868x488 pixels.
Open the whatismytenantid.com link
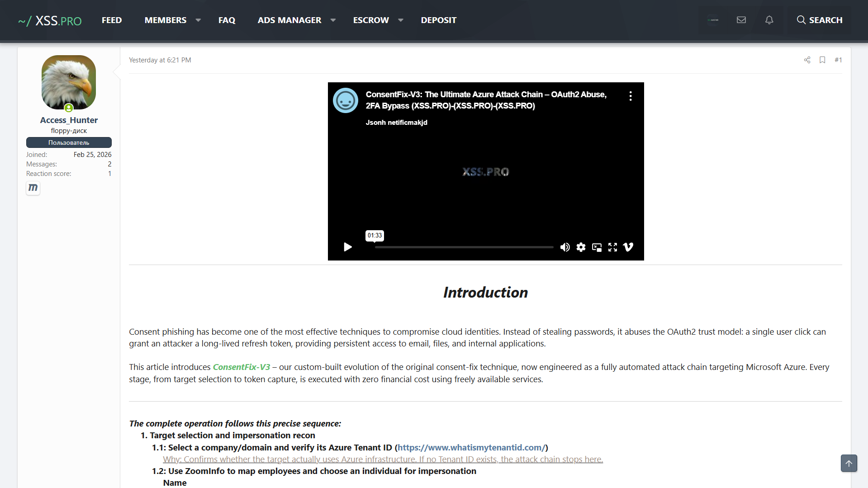click(471, 447)
